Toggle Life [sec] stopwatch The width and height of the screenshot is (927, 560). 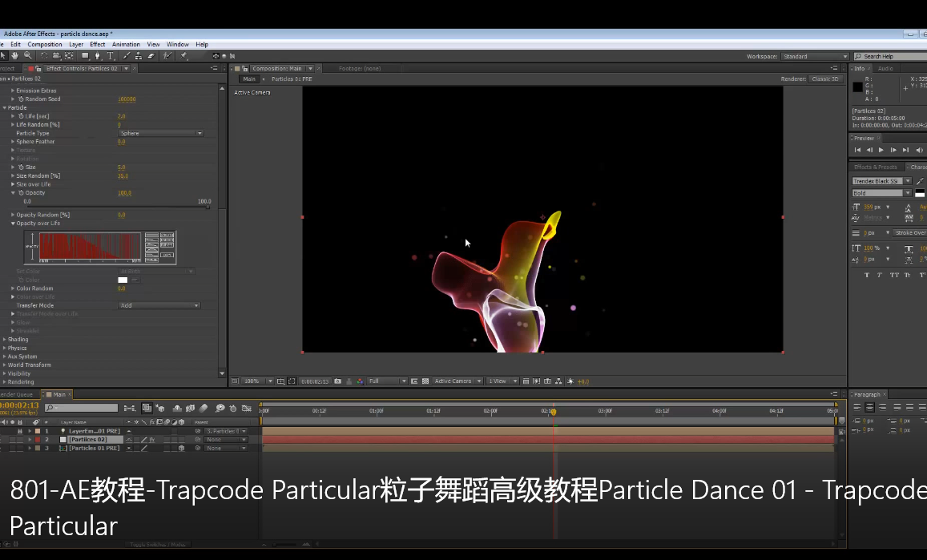click(21, 116)
